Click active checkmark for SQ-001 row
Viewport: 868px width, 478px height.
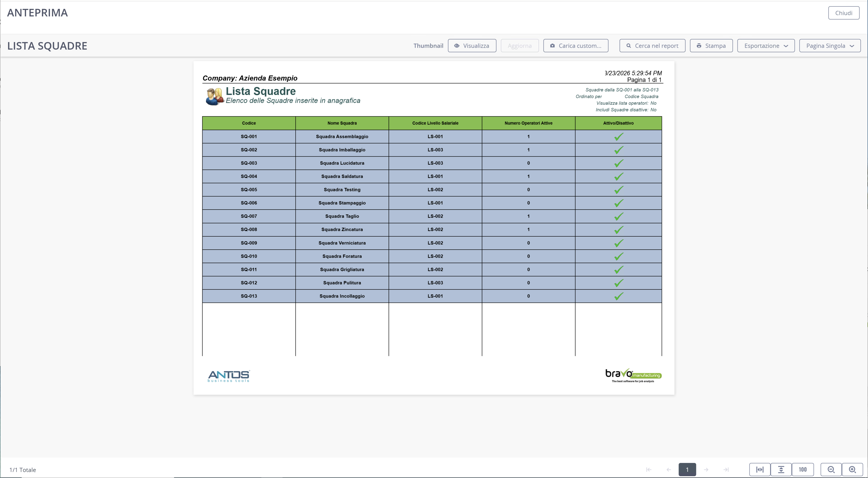tap(619, 137)
